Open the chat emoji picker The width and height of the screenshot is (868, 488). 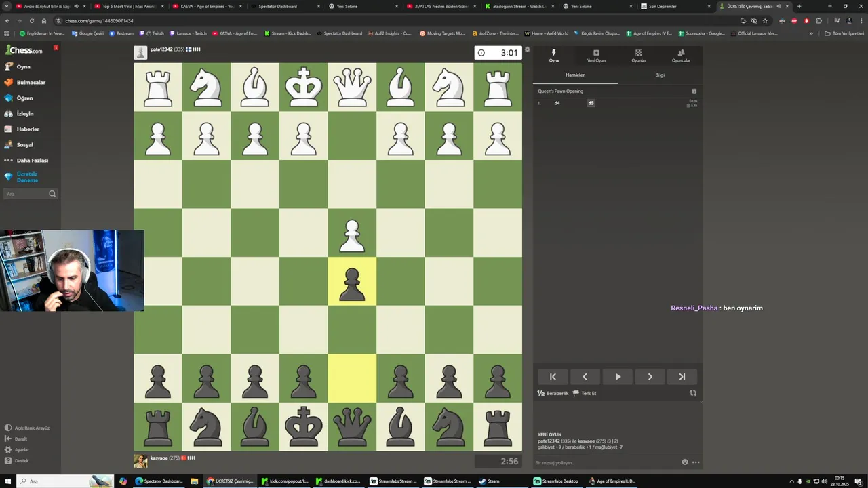click(685, 462)
